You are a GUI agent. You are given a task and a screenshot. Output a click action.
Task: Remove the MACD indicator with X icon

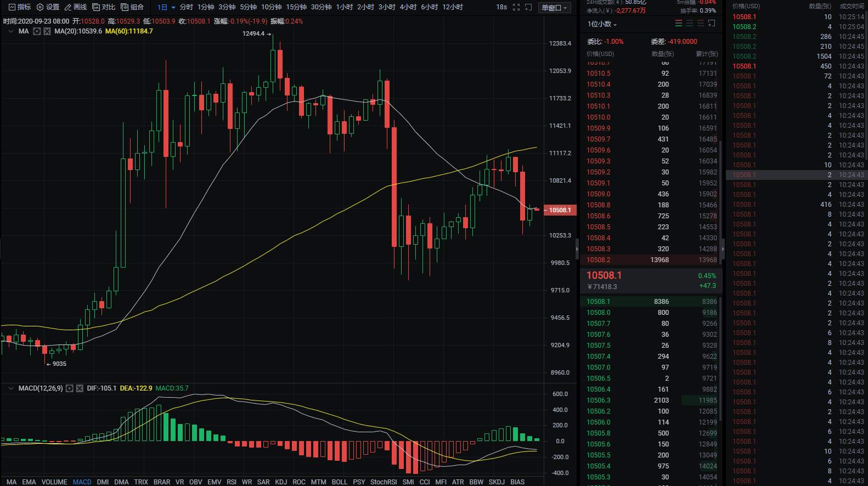click(x=80, y=388)
